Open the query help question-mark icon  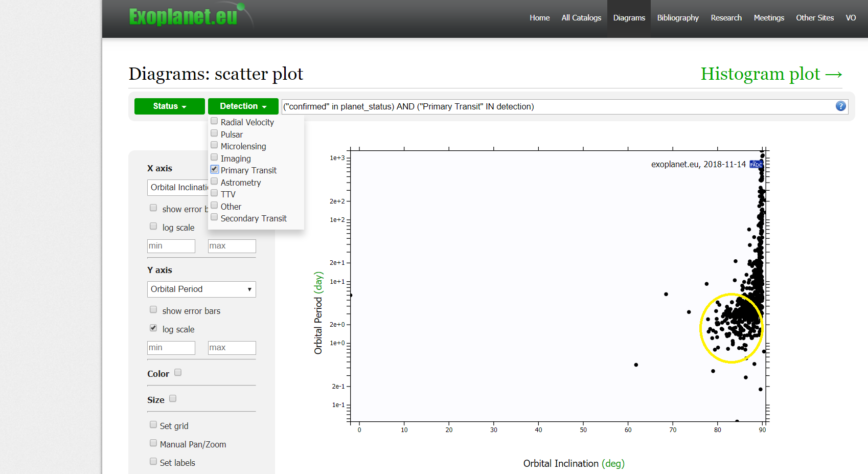tap(840, 106)
